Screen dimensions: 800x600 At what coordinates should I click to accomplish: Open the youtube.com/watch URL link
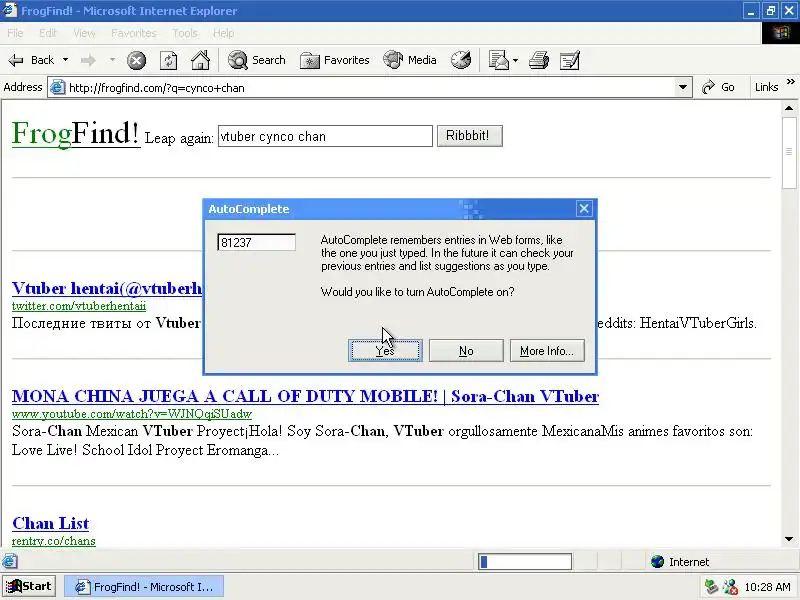[x=132, y=414]
